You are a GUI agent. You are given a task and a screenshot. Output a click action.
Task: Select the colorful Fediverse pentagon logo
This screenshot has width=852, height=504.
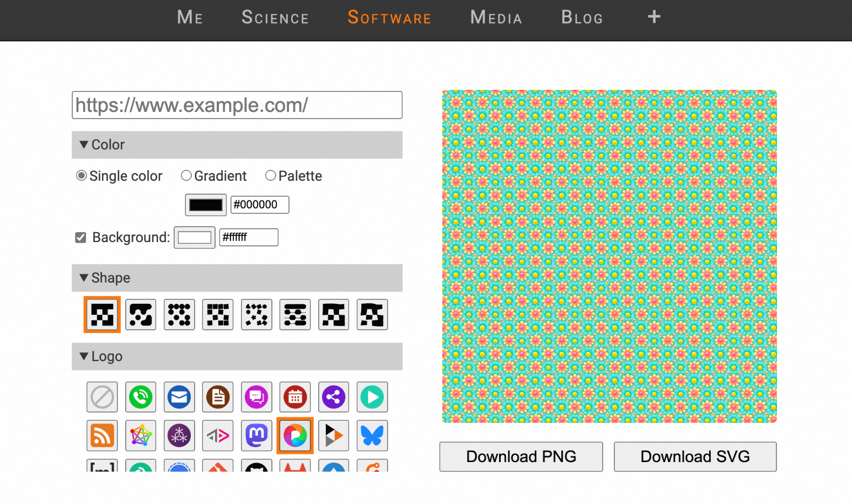tap(141, 436)
